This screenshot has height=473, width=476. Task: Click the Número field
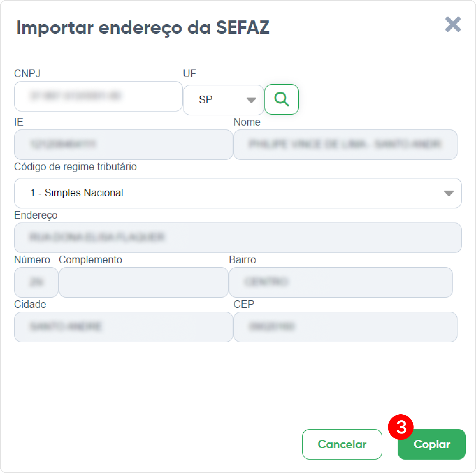point(36,282)
